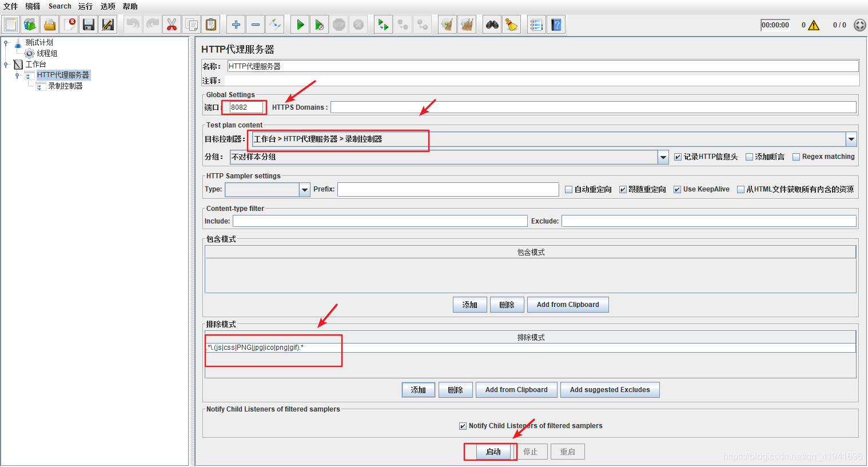Enable 自动重定向 checkbox

click(568, 190)
